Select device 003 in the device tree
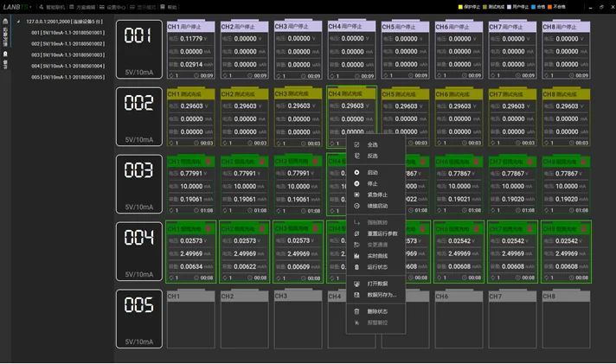 [x=67, y=54]
